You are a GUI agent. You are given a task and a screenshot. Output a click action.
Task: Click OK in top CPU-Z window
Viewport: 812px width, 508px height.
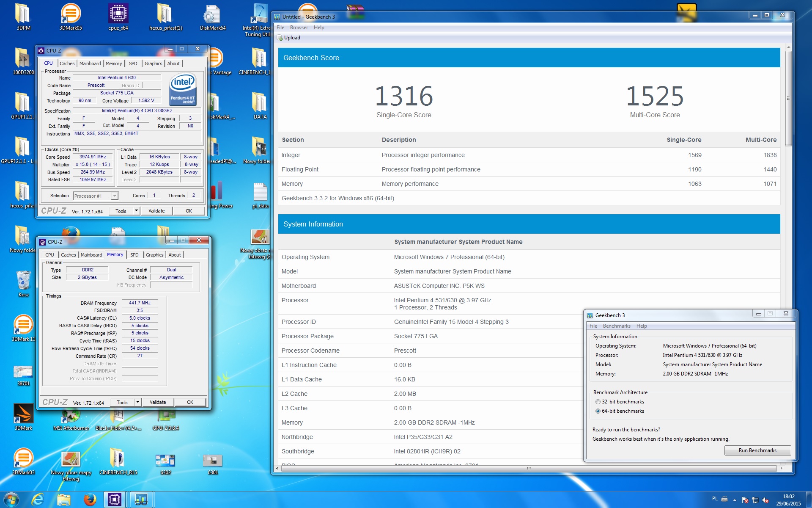coord(189,211)
